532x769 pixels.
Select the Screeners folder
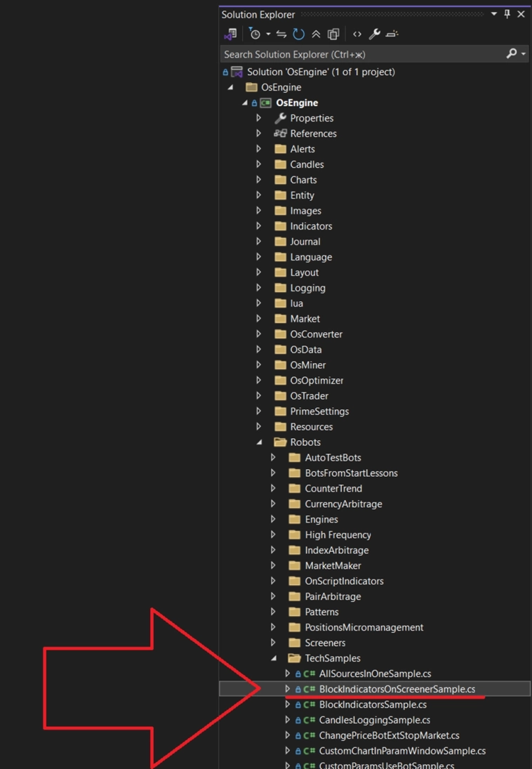click(x=324, y=643)
